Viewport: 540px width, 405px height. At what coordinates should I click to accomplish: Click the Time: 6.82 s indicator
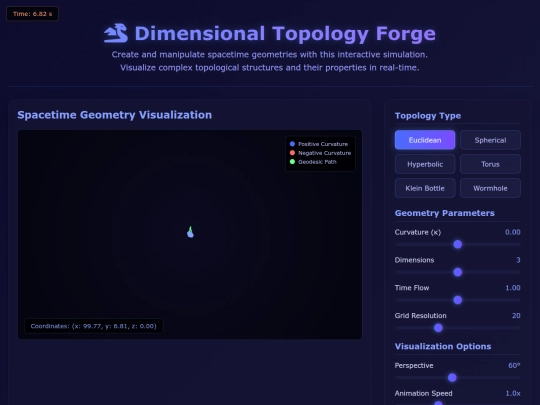pos(32,14)
